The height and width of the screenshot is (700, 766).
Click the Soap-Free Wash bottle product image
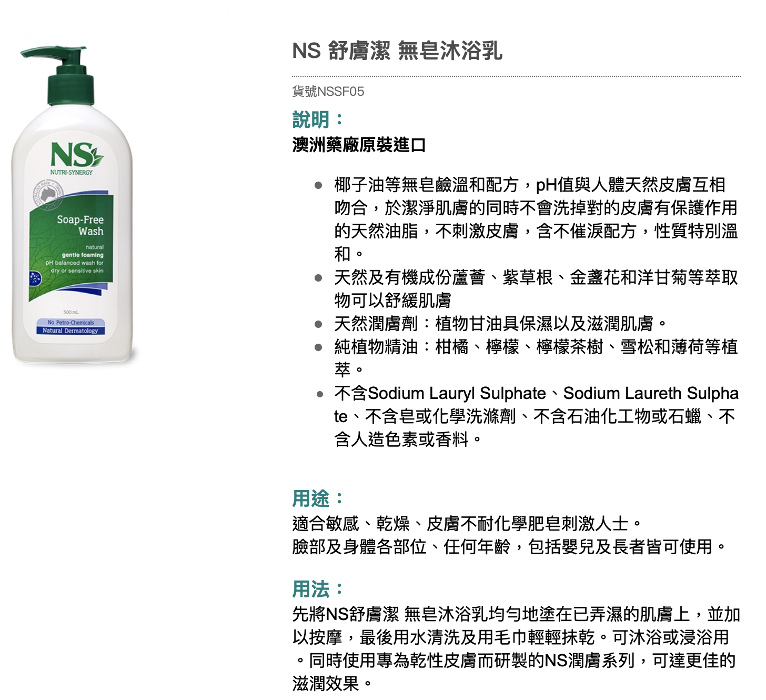[x=72, y=205]
